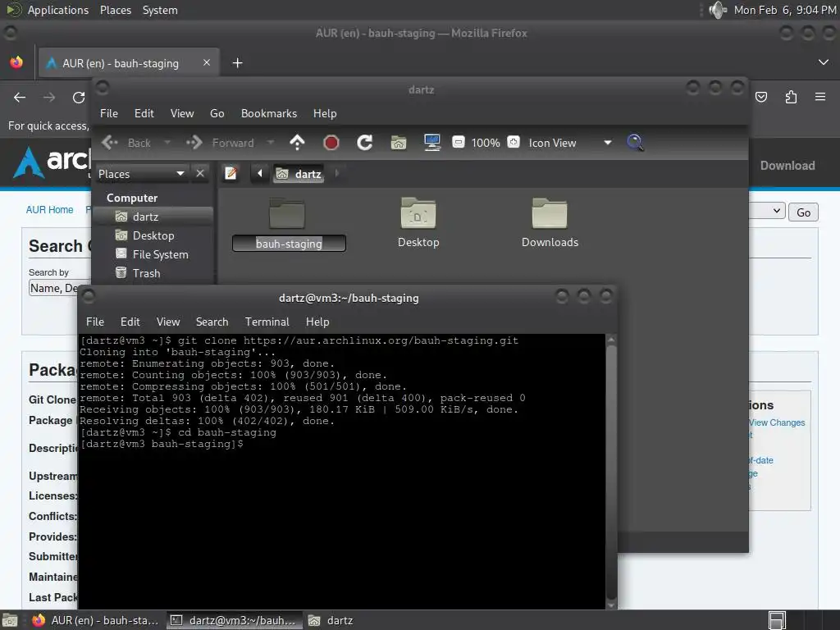Click the left path-bar arrow before dartz
This screenshot has width=840, height=630.
tap(260, 174)
